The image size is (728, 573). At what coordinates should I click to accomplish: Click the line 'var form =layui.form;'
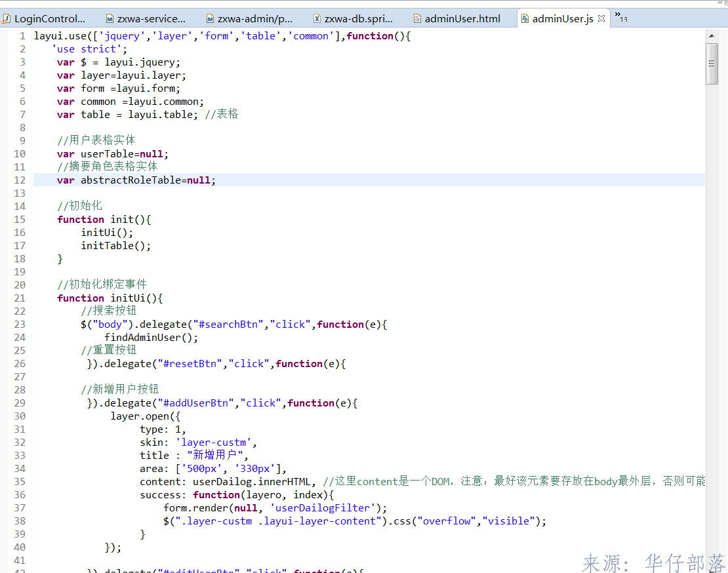point(119,88)
